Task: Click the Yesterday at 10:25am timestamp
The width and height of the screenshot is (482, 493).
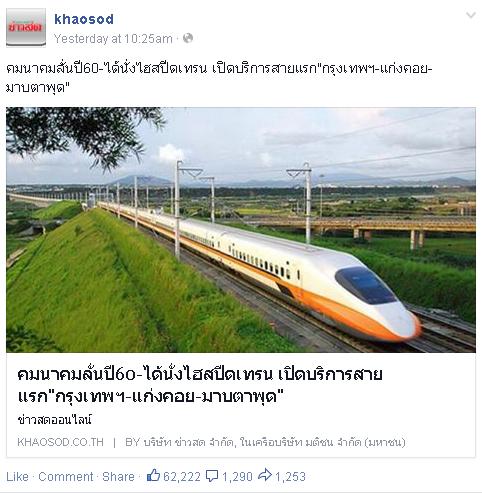Action: click(113, 39)
